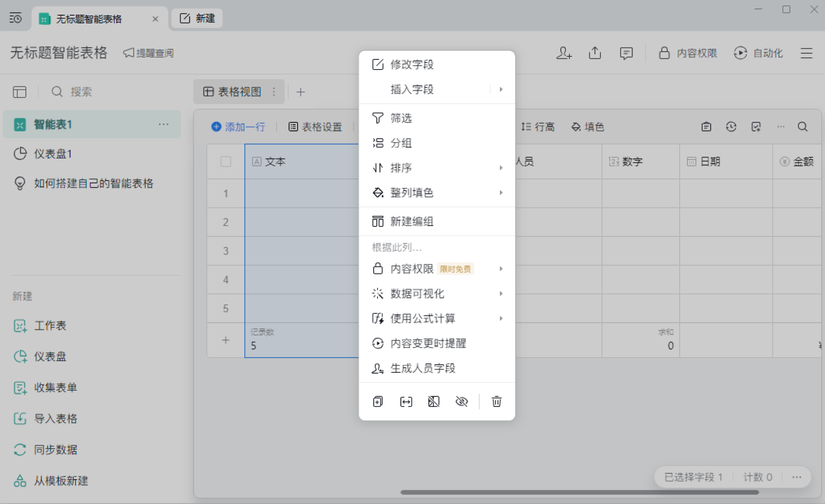Open the 表格视图 tab options dots

coord(274,91)
